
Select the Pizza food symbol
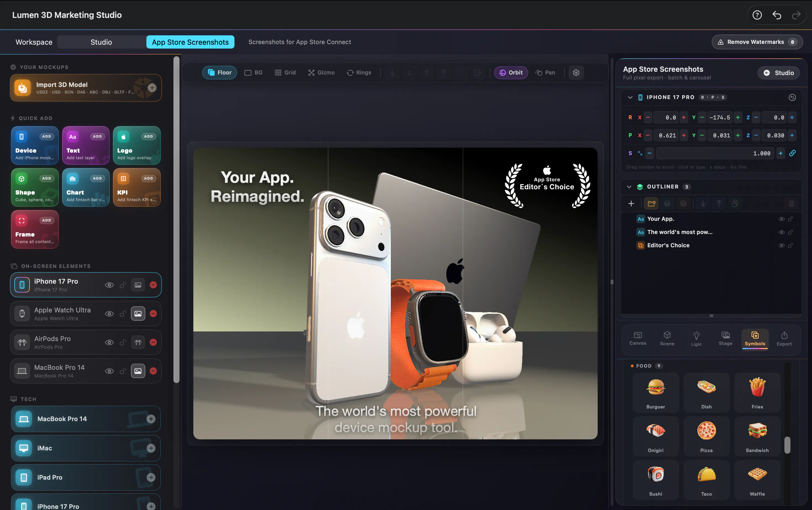706,436
